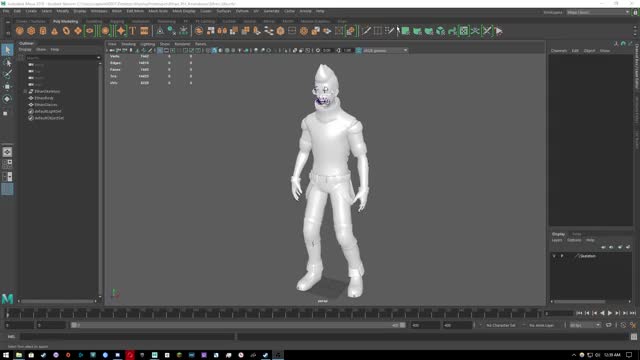Click the Outliner search field
640x360 pixels.
(x=60, y=58)
